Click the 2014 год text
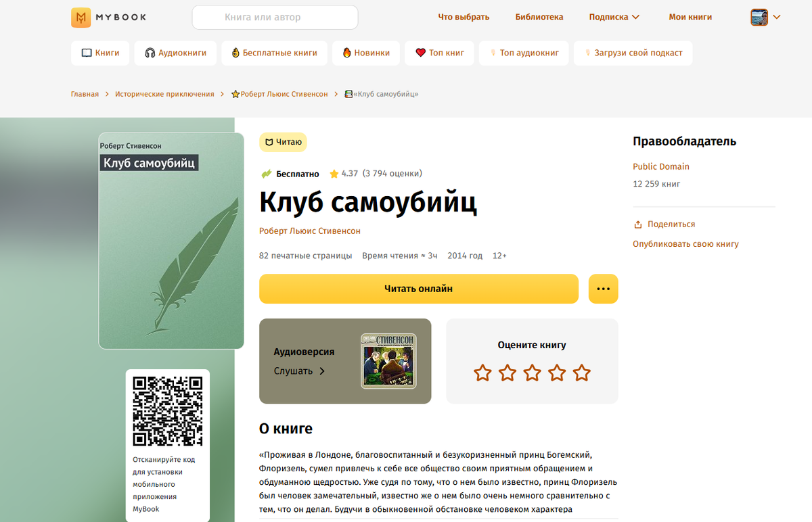Image resolution: width=812 pixels, height=522 pixels. point(465,256)
